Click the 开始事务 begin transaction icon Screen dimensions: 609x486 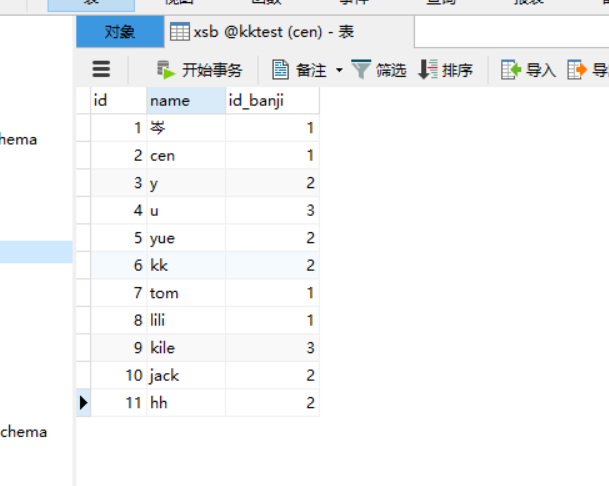pyautogui.click(x=166, y=70)
